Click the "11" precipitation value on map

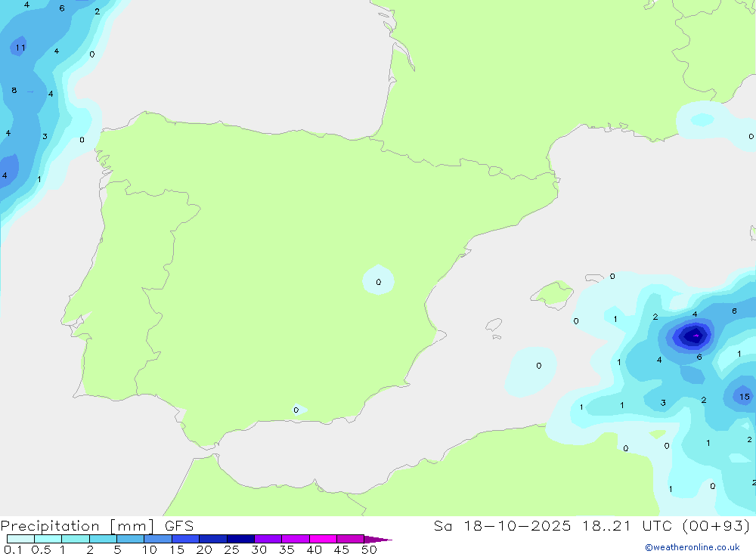point(20,48)
